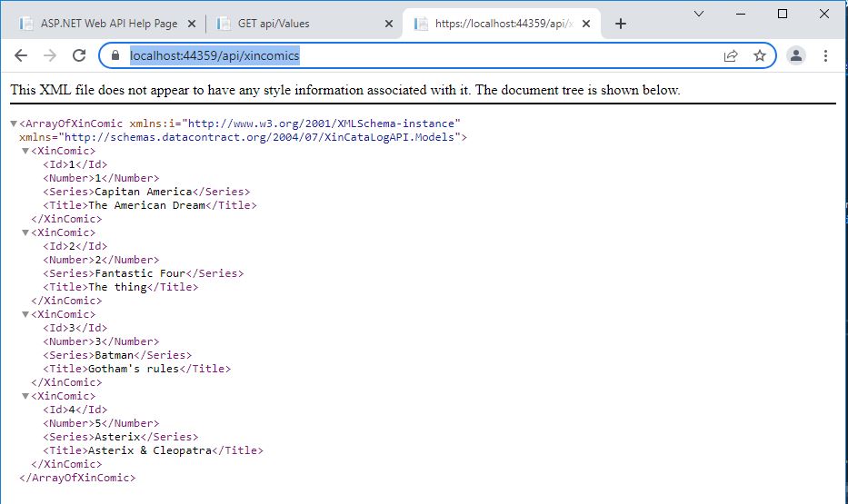Click the Series text 'Fantastic Four'
This screenshot has height=504, width=848.
140,273
